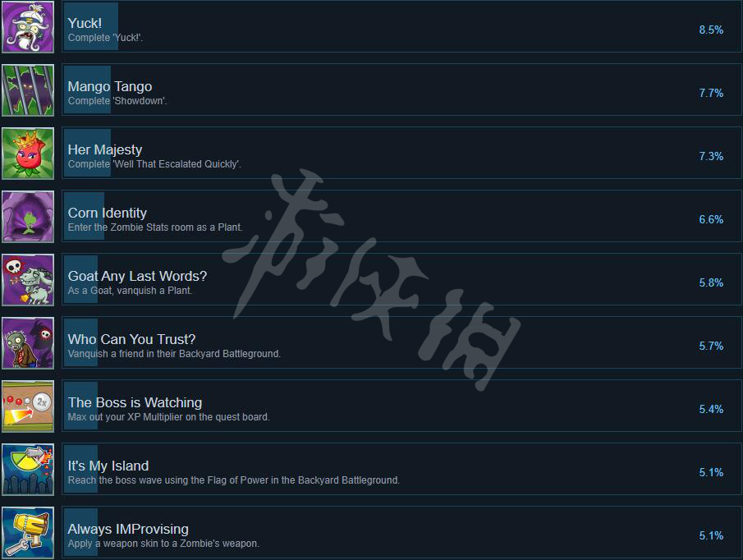
Task: Click the Mango Tango progress fill bar
Action: coord(87,90)
